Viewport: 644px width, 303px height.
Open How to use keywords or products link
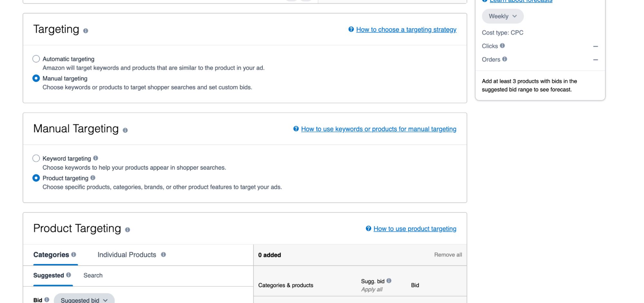379,129
